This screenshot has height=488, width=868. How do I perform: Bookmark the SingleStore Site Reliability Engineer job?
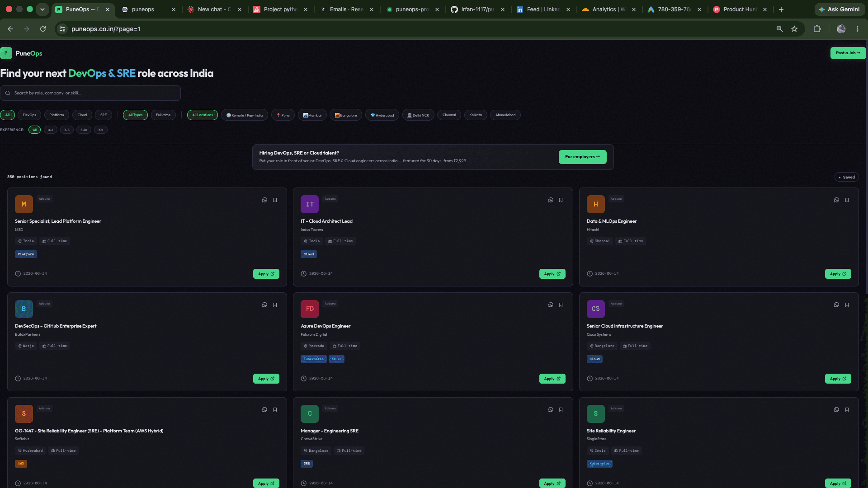pyautogui.click(x=847, y=410)
